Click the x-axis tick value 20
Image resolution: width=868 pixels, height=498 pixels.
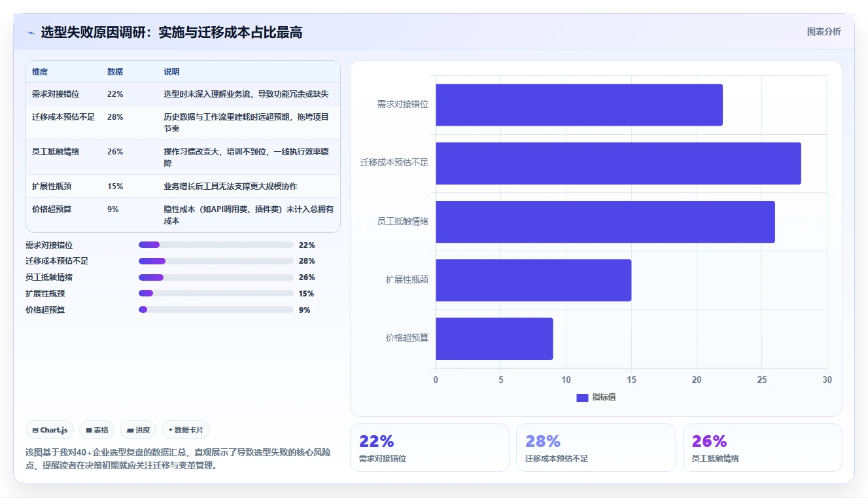697,380
